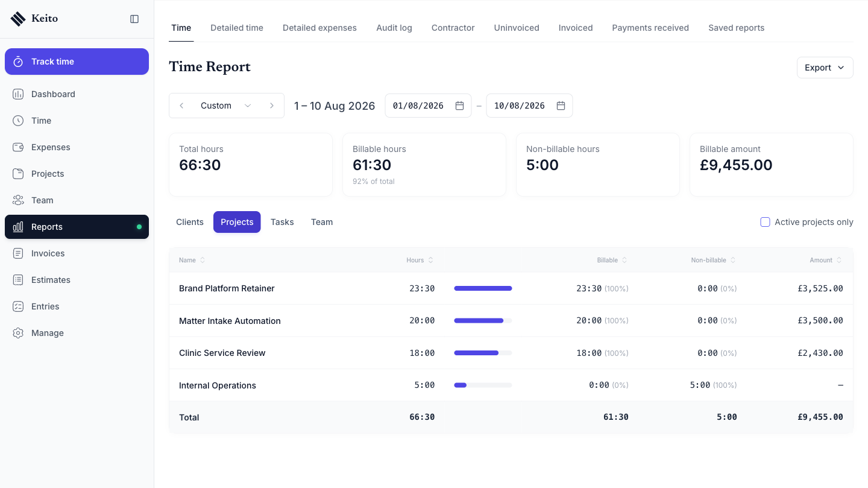This screenshot has height=488, width=868.
Task: Click the Keito logo icon
Action: 19,19
